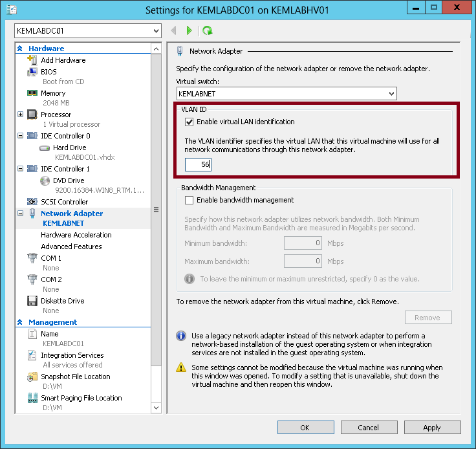Click the SCSI Controller icon
Image resolution: width=476 pixels, height=449 pixels.
tap(32, 202)
